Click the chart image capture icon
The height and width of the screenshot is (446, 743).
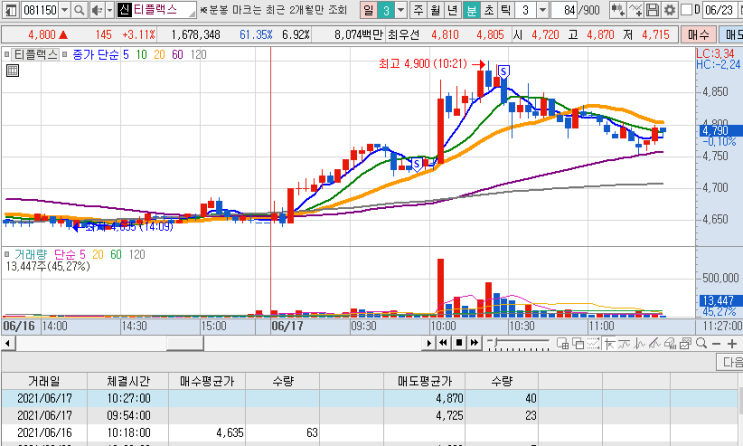point(686,343)
